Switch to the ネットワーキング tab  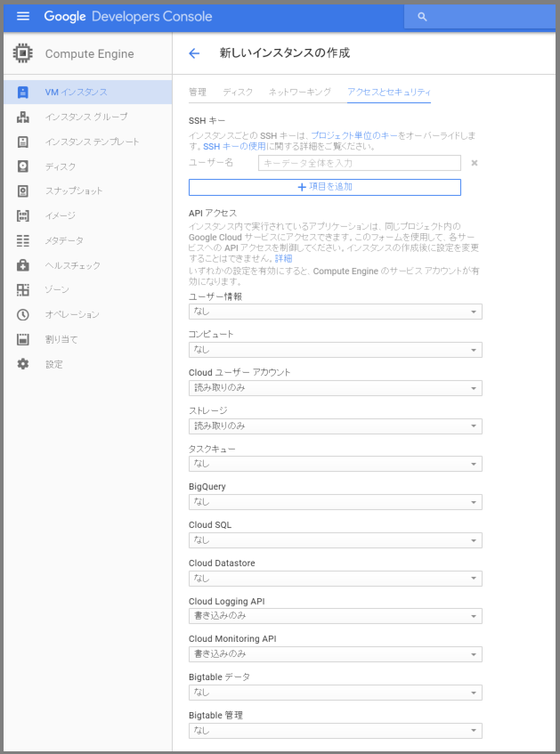click(300, 92)
